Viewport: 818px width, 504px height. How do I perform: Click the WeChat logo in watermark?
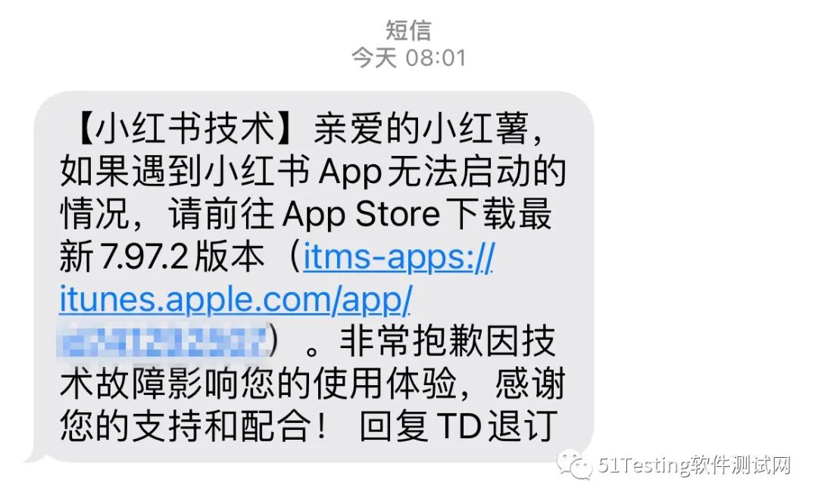click(575, 465)
